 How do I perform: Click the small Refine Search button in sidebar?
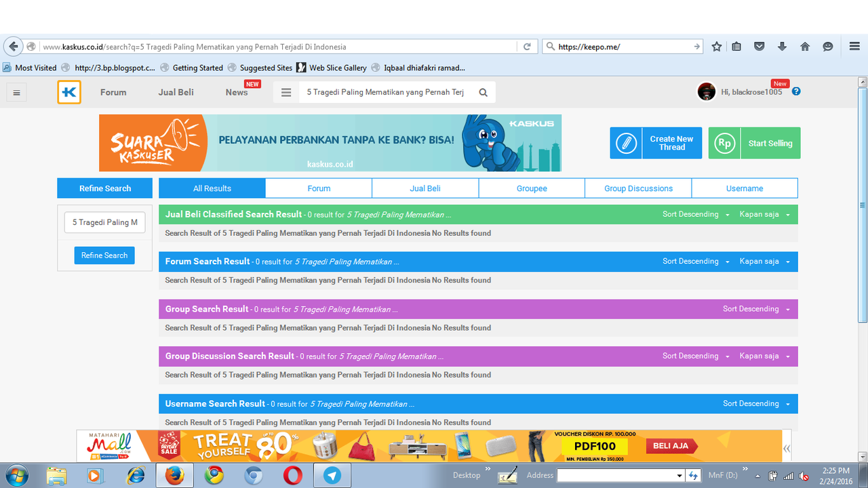pos(104,256)
